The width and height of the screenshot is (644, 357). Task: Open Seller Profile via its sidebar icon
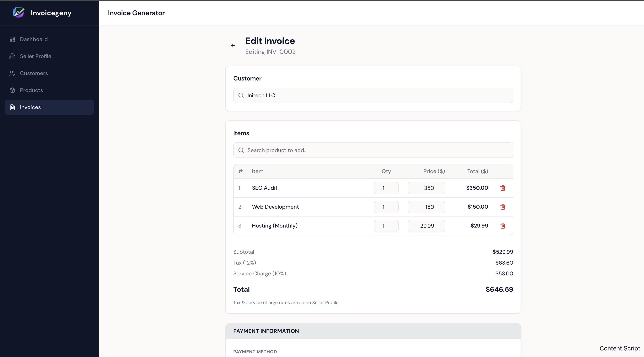pos(13,56)
